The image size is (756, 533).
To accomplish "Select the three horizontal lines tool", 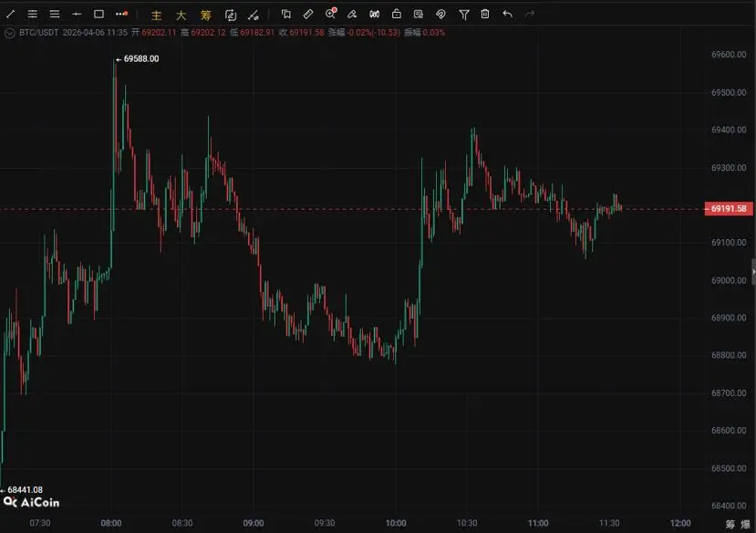I will pyautogui.click(x=55, y=14).
